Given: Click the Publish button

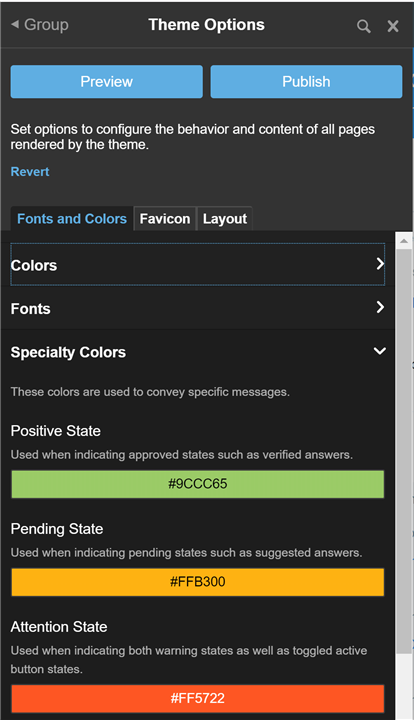Looking at the screenshot, I should (x=306, y=82).
